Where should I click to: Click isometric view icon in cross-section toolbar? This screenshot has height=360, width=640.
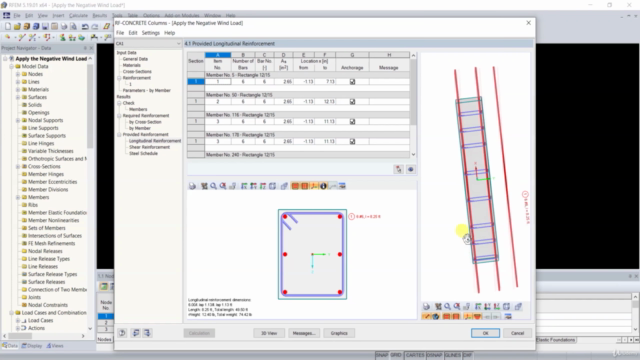click(x=273, y=186)
